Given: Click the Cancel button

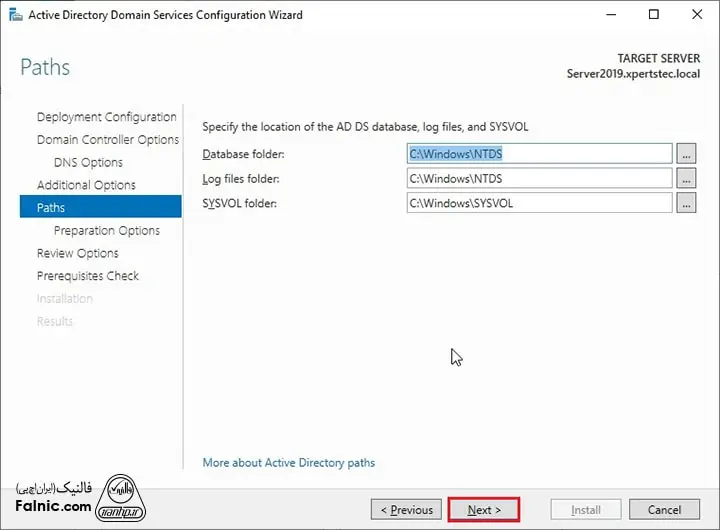Looking at the screenshot, I should [664, 510].
